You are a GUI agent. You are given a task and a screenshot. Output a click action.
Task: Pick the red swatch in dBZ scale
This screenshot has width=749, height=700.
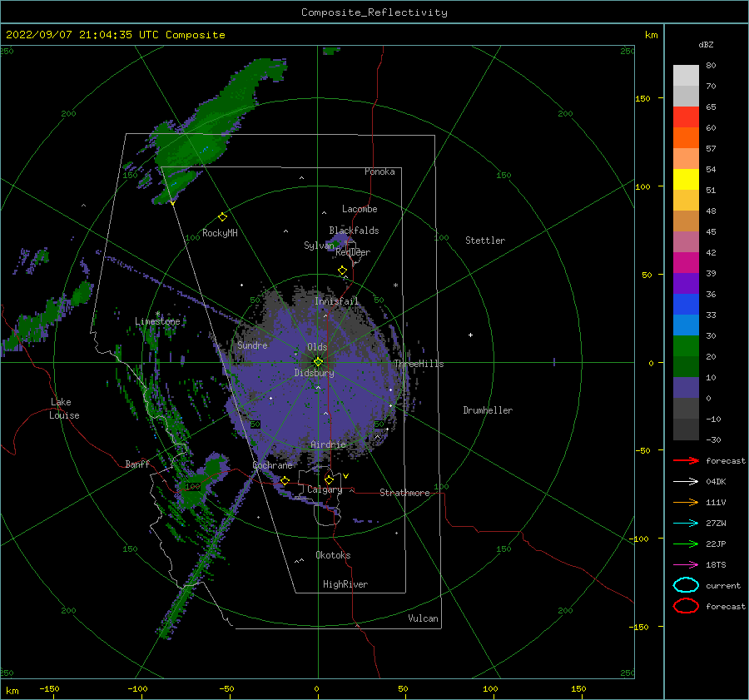coord(686,117)
